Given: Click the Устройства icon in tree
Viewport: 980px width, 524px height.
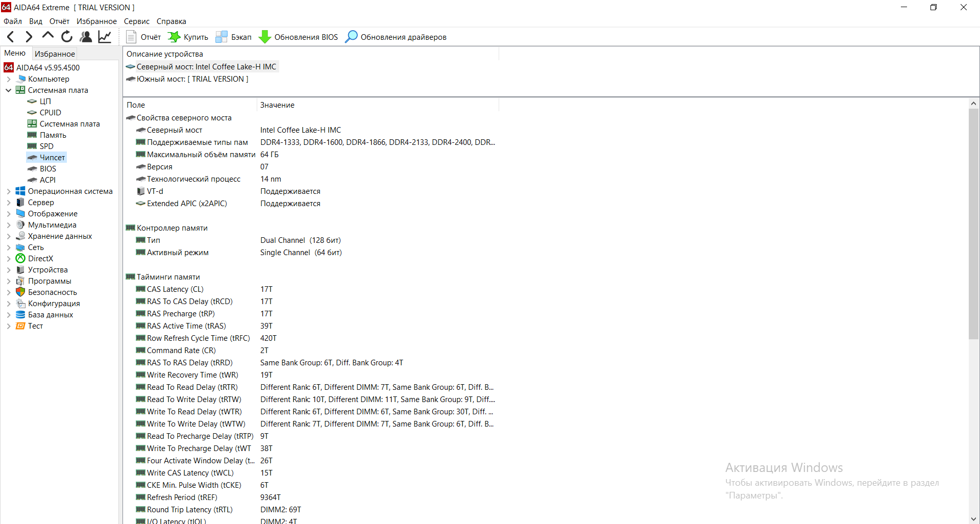Looking at the screenshot, I should pyautogui.click(x=20, y=270).
